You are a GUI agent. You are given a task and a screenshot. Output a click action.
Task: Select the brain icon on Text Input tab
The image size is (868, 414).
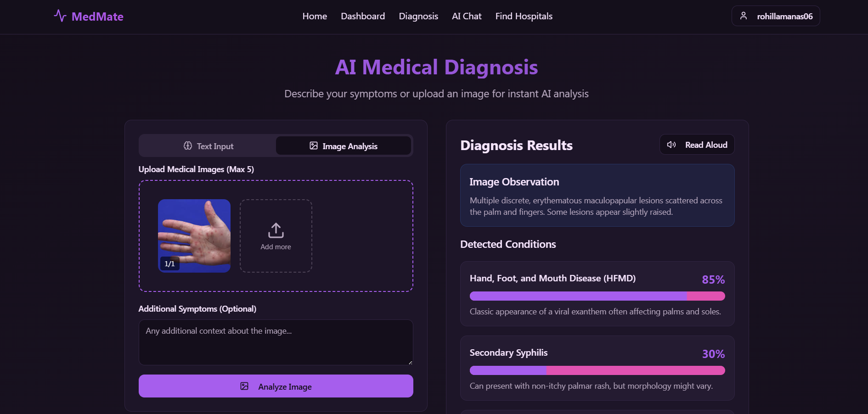coord(187,145)
